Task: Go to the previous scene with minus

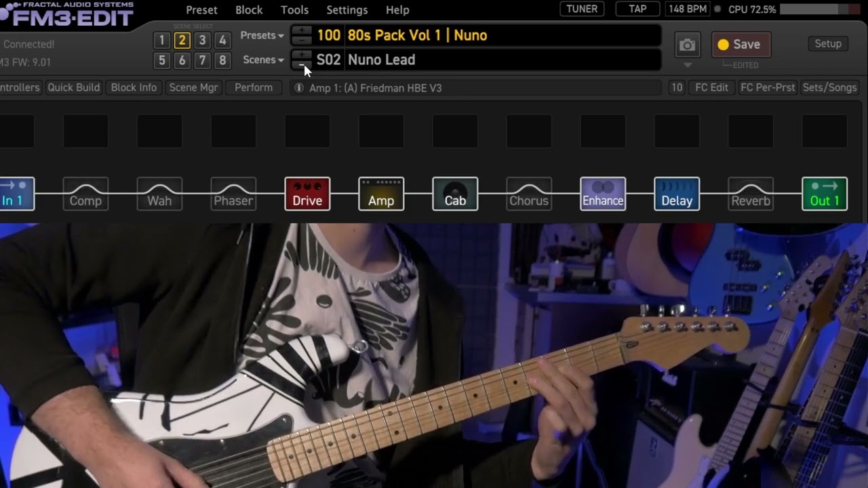Action: tap(302, 65)
